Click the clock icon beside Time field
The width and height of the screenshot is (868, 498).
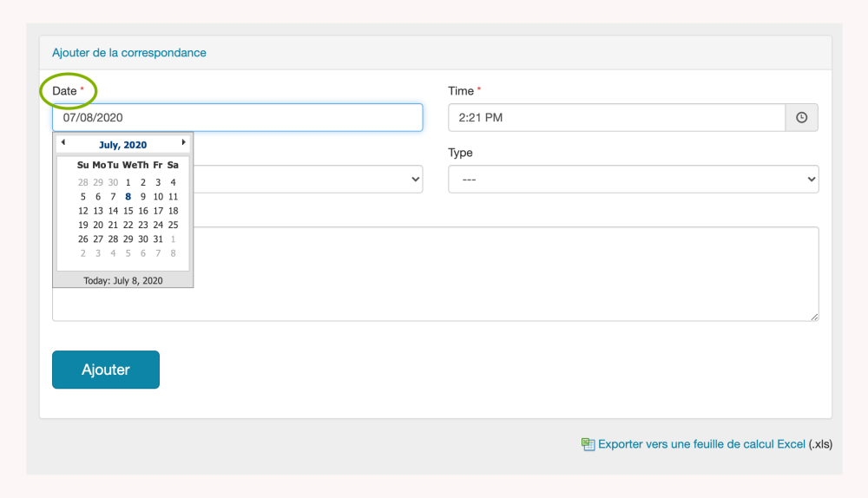click(x=801, y=118)
